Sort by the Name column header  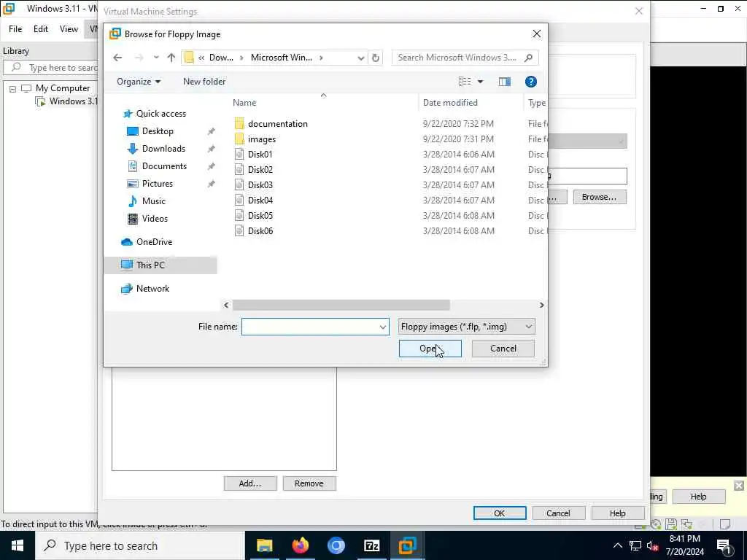(x=244, y=103)
